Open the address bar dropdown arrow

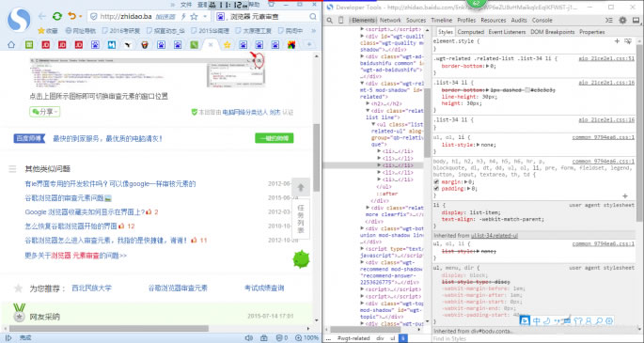(x=205, y=16)
